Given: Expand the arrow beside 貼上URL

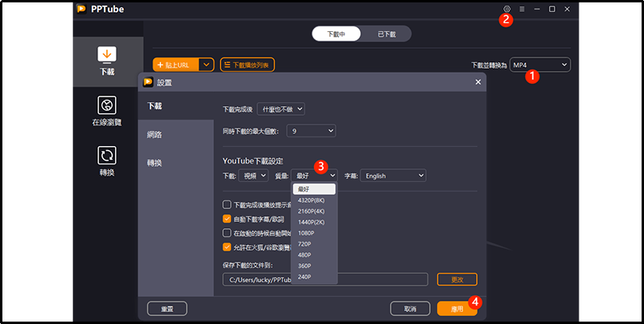Looking at the screenshot, I should [x=207, y=65].
